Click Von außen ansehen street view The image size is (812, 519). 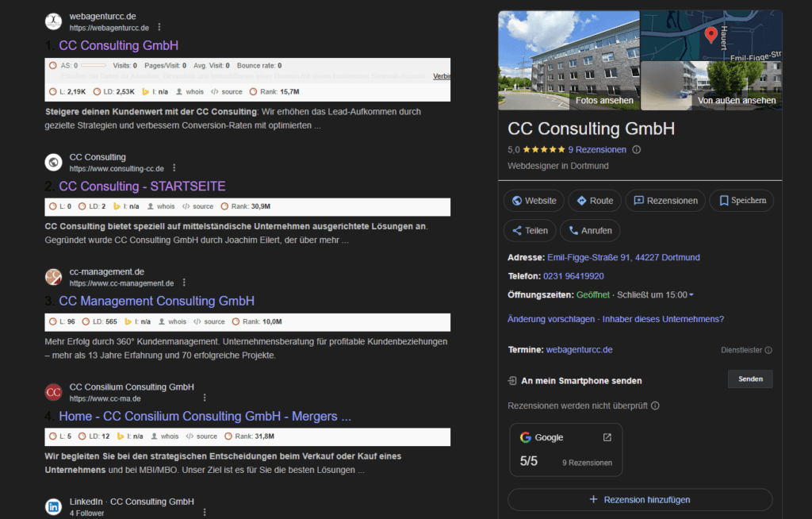tap(711, 86)
